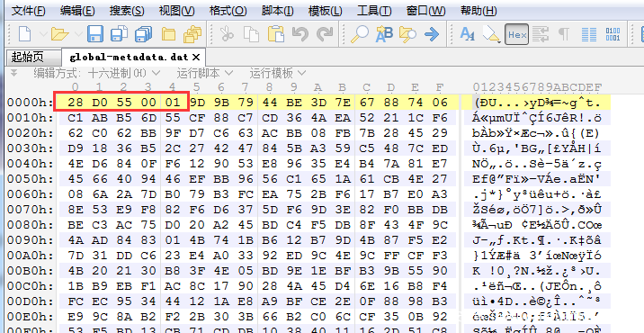Image resolution: width=644 pixels, height=333 pixels.
Task: Click the Replace AB icon
Action: (384, 34)
